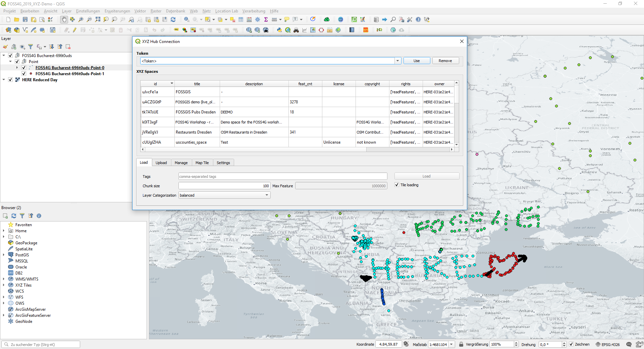The width and height of the screenshot is (644, 349).
Task: Click the Save Project floppy icon
Action: click(25, 19)
